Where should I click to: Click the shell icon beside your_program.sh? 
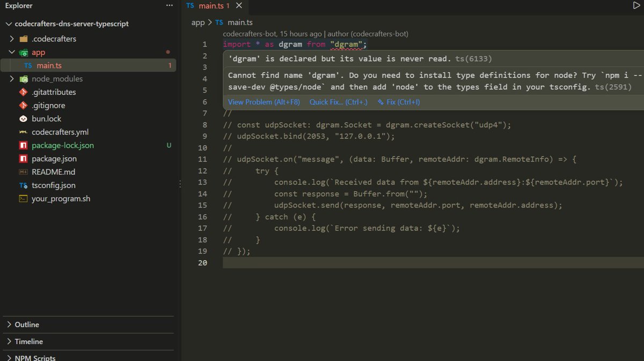(23, 198)
